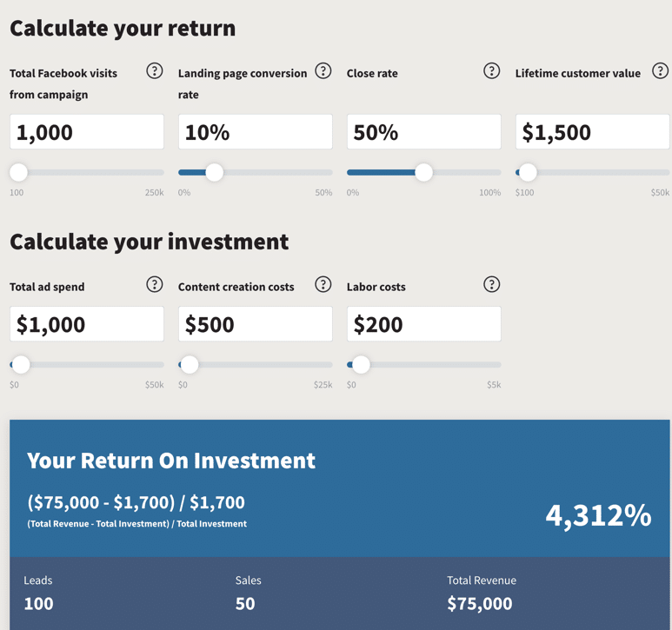Open help icon next to Total ad spend
Image resolution: width=672 pixels, height=630 pixels.
point(154,284)
